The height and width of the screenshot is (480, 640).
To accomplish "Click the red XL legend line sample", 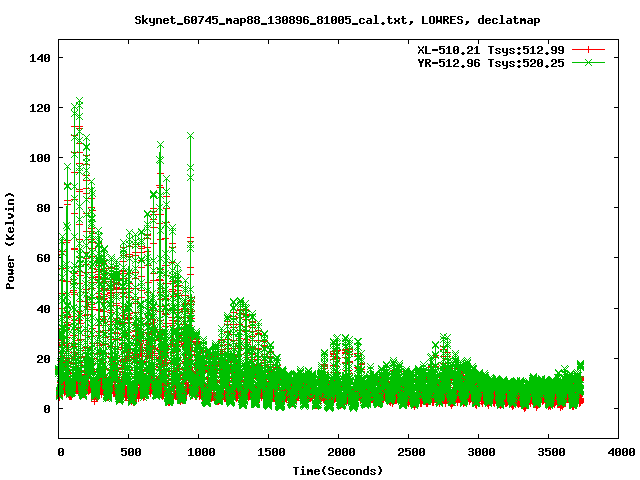I will (588, 50).
